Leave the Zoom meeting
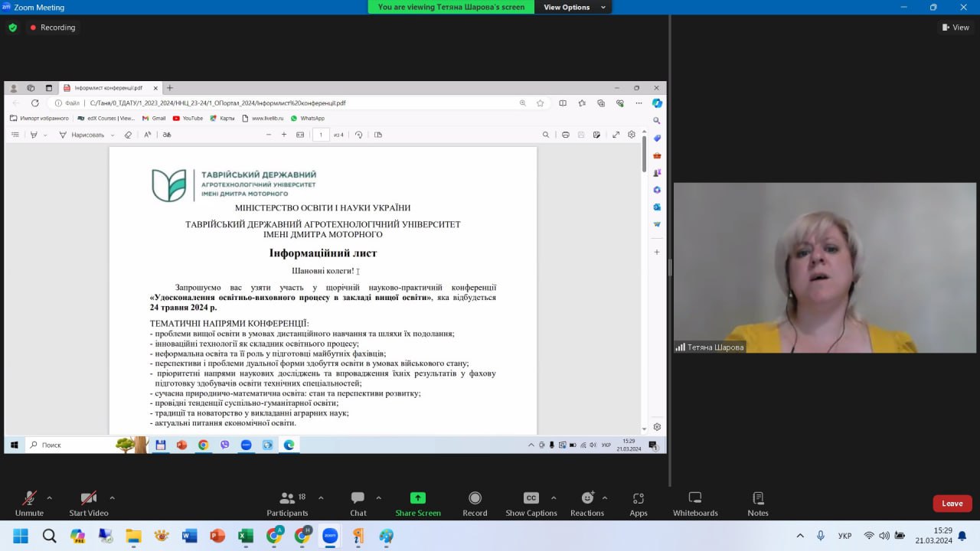The height and width of the screenshot is (551, 980). tap(952, 504)
